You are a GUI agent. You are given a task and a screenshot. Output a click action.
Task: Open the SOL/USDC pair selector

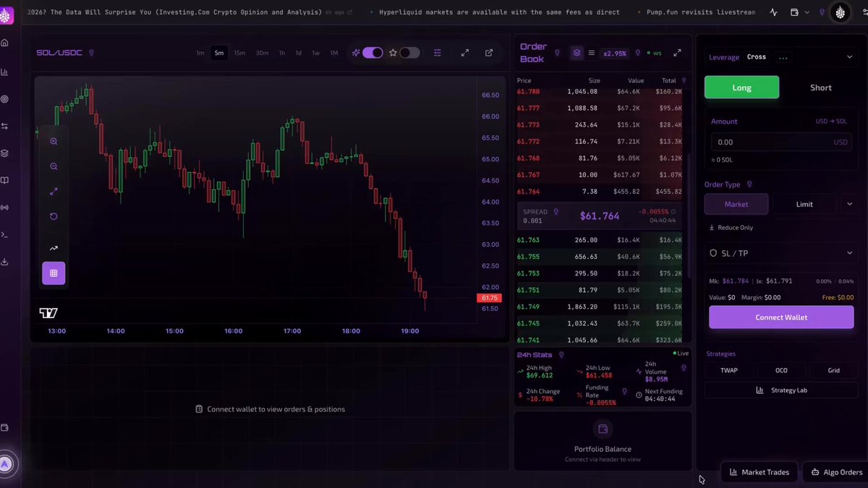coord(59,53)
